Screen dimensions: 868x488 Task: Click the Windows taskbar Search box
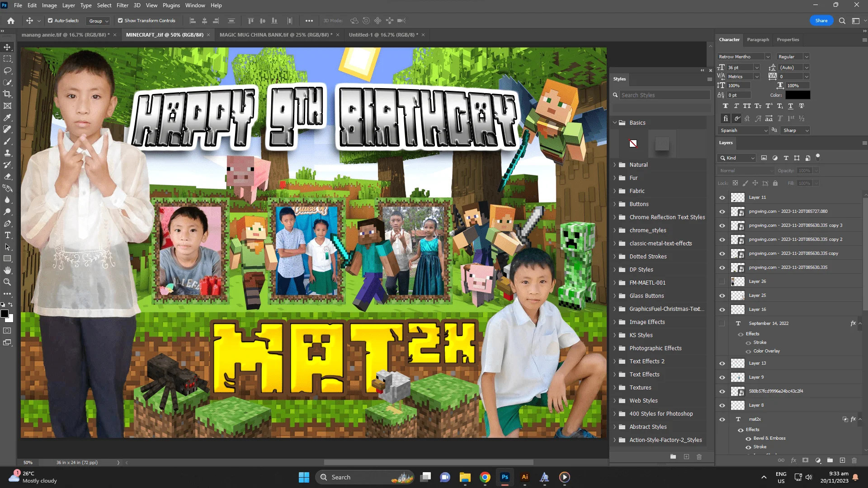(364, 477)
